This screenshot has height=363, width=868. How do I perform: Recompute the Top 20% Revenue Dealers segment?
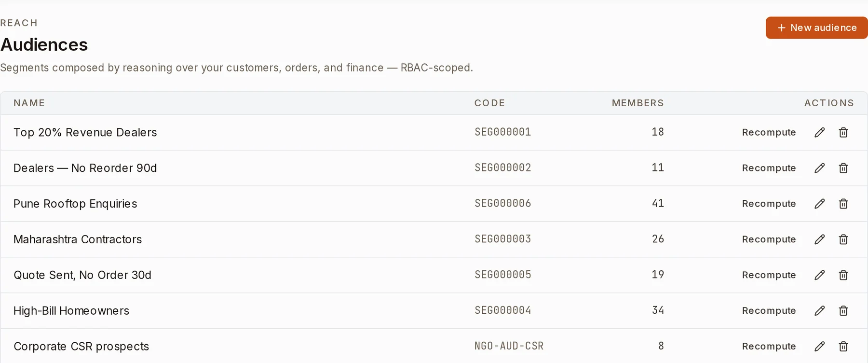click(769, 132)
